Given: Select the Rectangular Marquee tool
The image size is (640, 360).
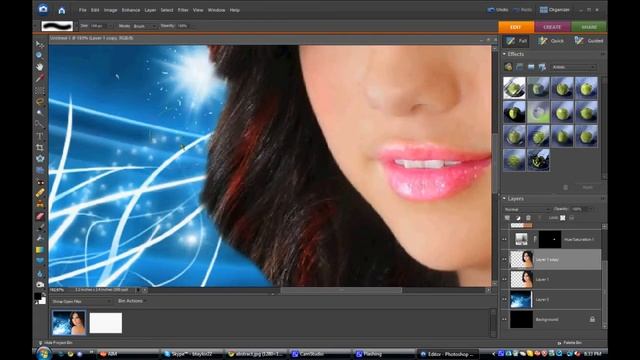Looking at the screenshot, I should click(40, 90).
